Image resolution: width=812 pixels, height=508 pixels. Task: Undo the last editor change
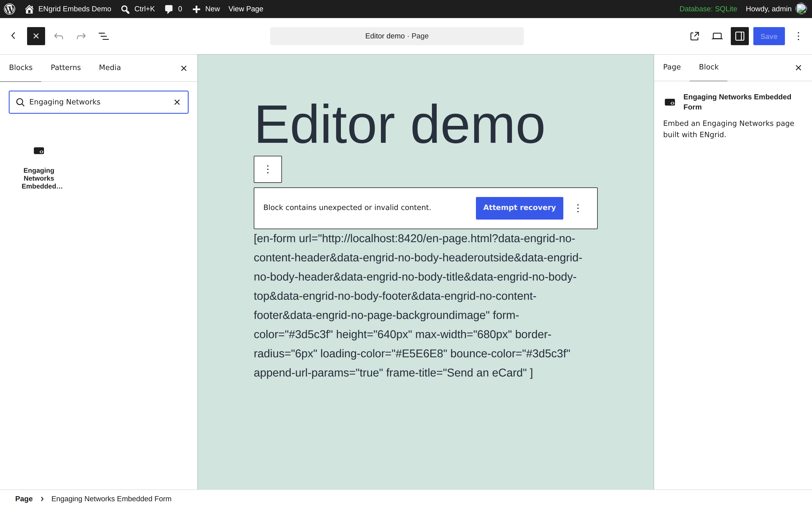click(x=59, y=36)
